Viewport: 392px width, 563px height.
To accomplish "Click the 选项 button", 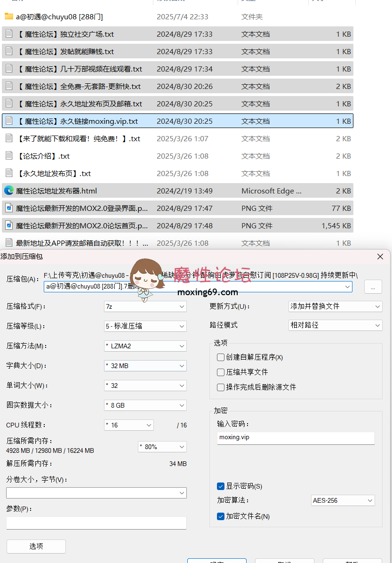I will click(36, 546).
